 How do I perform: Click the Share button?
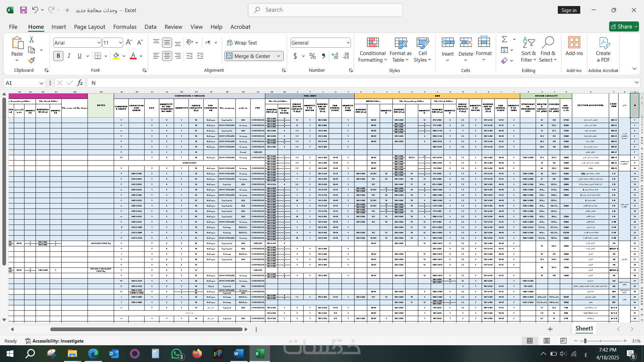(624, 26)
